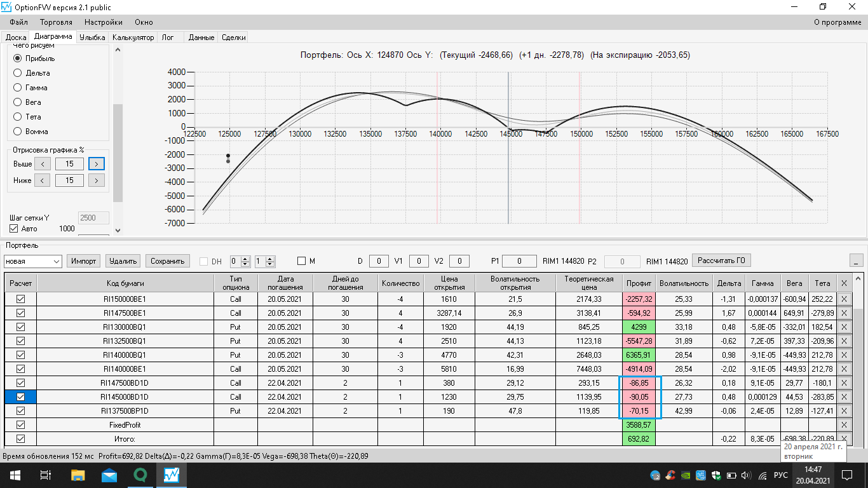Click the V1 input field
Viewport: 868px width, 488px height.
(419, 261)
